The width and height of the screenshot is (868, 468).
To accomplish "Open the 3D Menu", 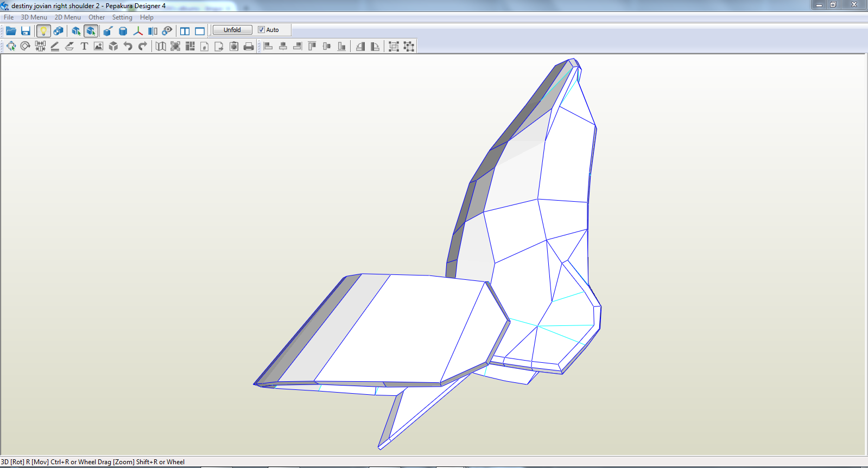I will point(34,17).
